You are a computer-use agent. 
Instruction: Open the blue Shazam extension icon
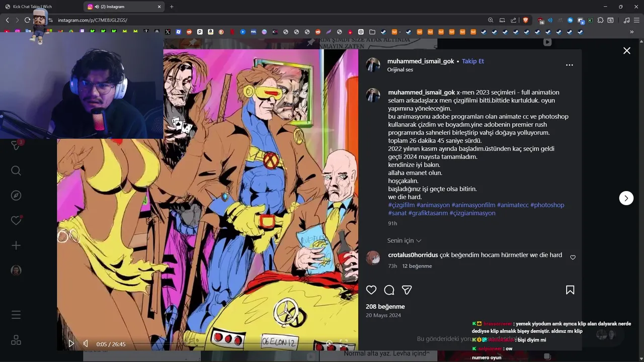tap(570, 20)
